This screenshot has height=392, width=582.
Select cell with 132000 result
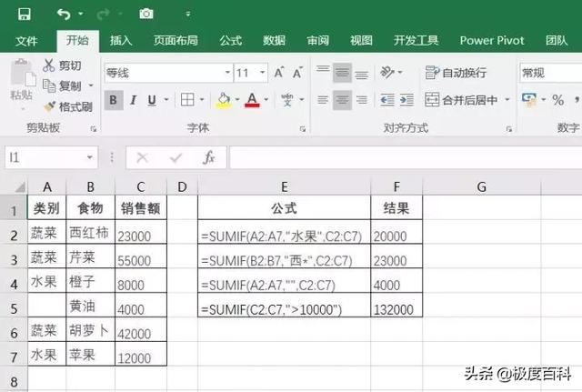point(396,306)
